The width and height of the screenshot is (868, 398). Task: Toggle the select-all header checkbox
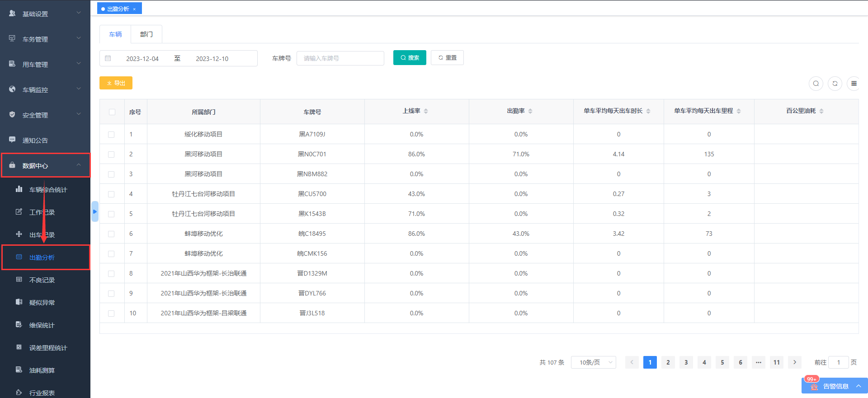[112, 112]
